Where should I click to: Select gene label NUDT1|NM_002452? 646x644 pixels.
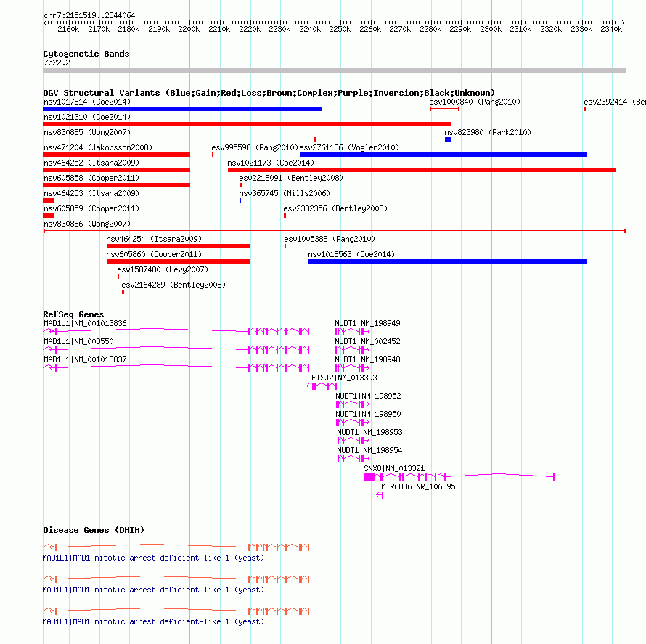367,341
